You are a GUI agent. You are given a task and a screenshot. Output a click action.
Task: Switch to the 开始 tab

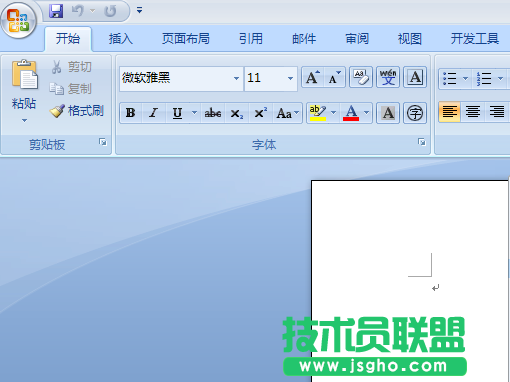pyautogui.click(x=68, y=39)
